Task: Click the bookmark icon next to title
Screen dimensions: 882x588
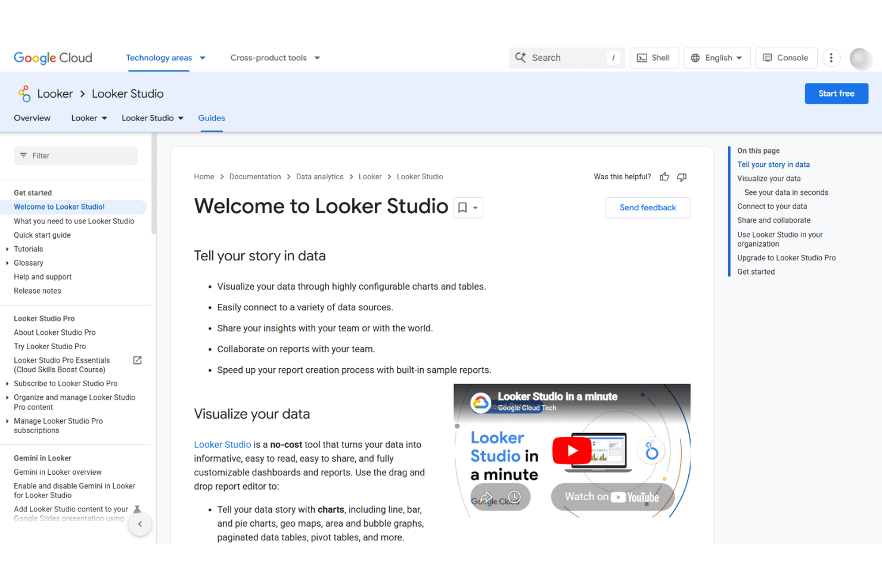Action: pyautogui.click(x=462, y=207)
